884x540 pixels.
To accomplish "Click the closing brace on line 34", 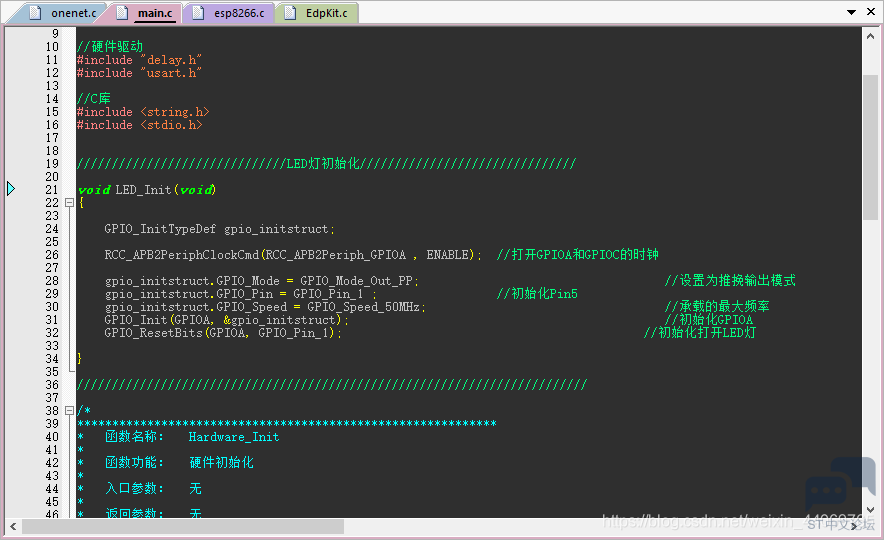I will 79,358.
